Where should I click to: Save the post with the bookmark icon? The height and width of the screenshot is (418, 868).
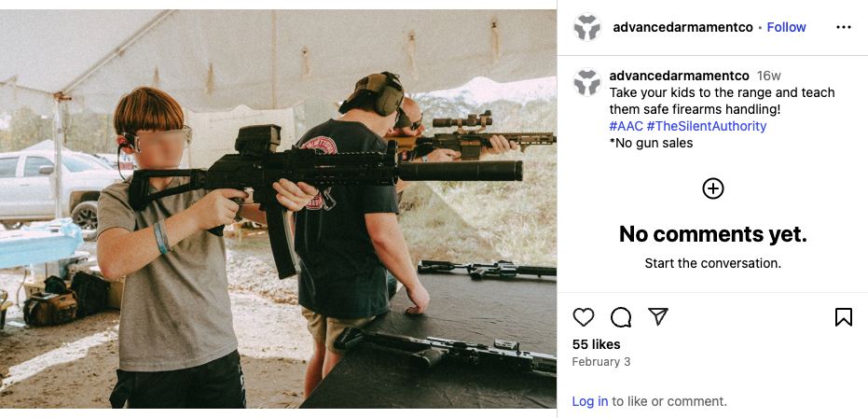843,317
